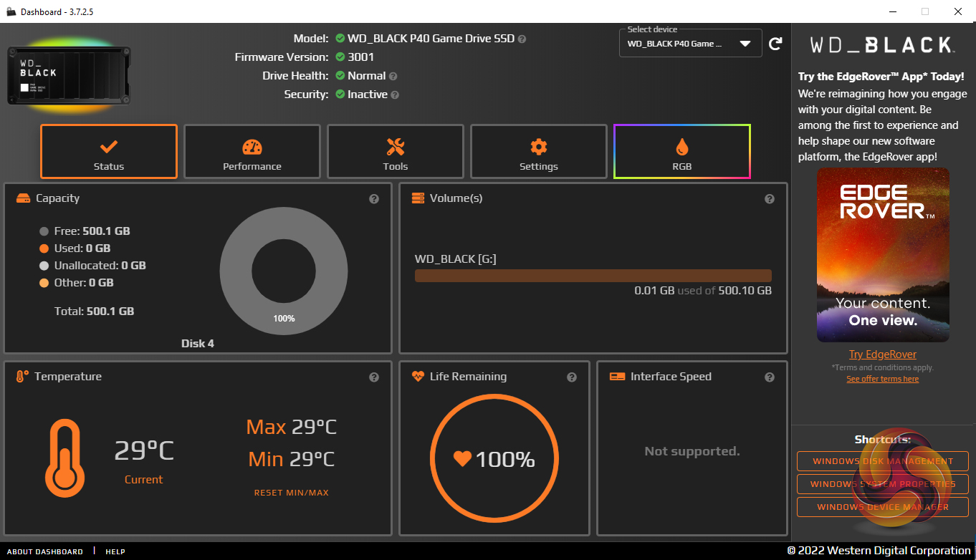Click RESET MIN/MAX temperature button
Viewport: 976px width, 560px height.
coord(292,493)
